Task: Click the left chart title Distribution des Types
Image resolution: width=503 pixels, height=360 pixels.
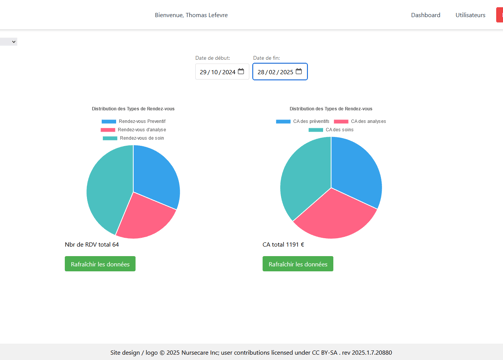Action: point(133,109)
